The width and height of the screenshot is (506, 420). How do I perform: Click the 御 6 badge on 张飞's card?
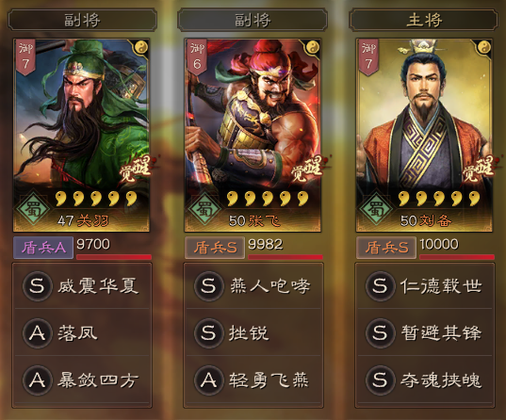197,57
